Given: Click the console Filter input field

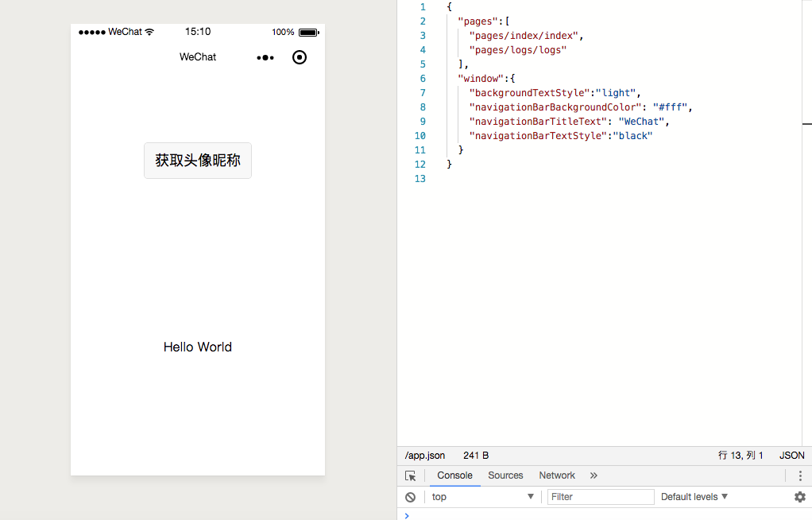Looking at the screenshot, I should tap(601, 497).
